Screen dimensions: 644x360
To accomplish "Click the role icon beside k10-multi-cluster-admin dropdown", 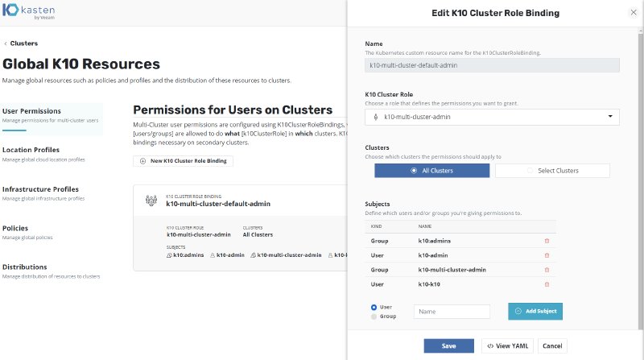I will pos(375,117).
